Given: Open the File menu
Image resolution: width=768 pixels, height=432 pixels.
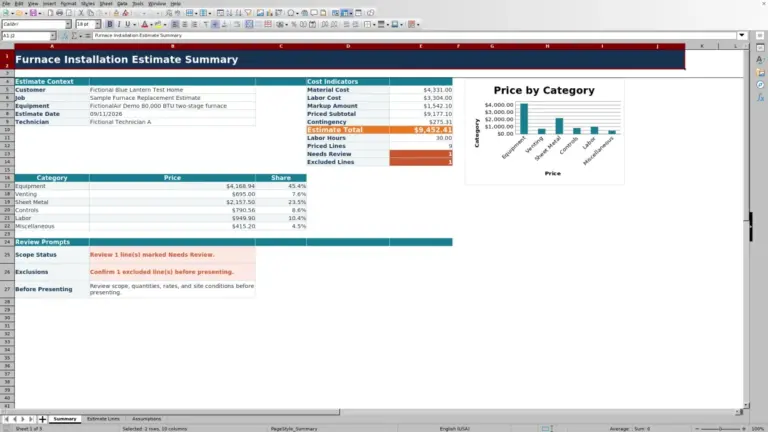Looking at the screenshot, I should [x=6, y=3].
